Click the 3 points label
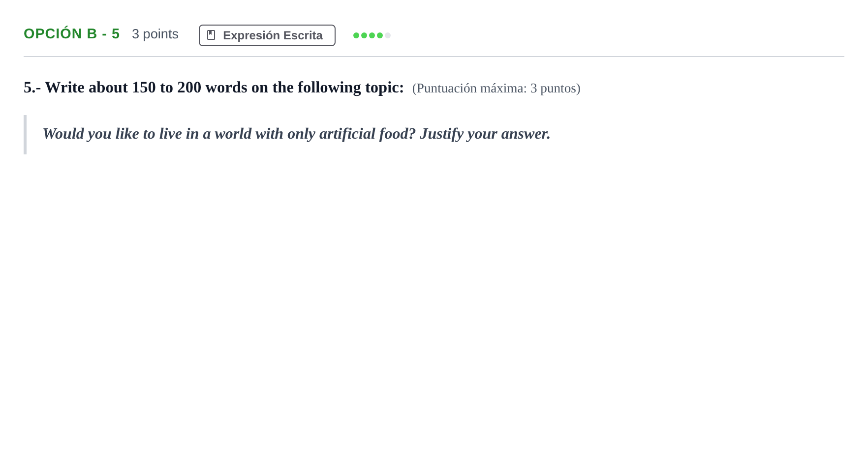The height and width of the screenshot is (473, 868). click(155, 34)
